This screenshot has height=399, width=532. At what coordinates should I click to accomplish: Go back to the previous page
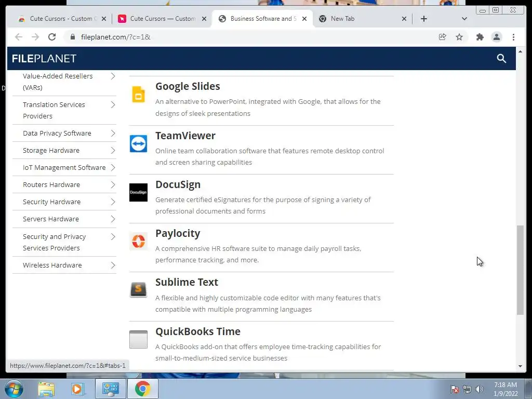19,37
